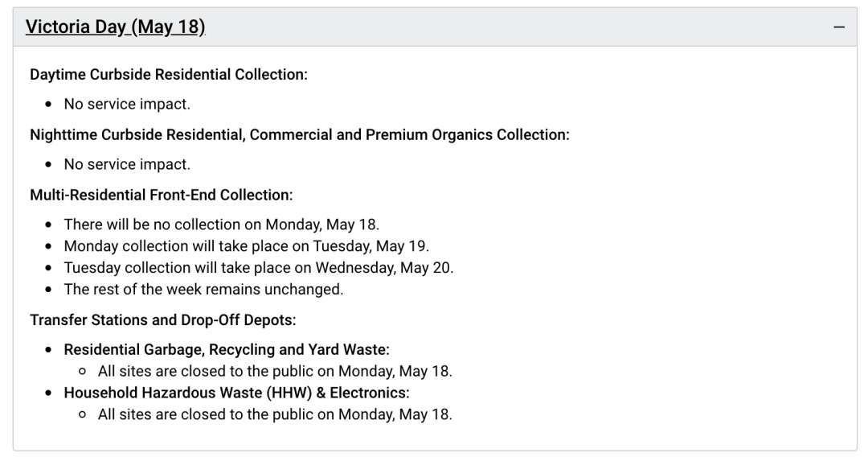Click 'No service impact' under Daytime Curbside
Screen dimensions: 868x457
[x=127, y=104]
